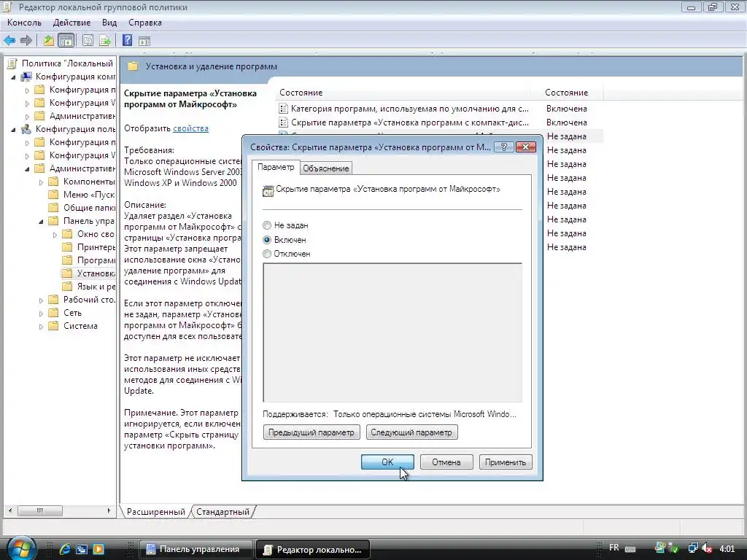Click the Отмена button

[446, 462]
